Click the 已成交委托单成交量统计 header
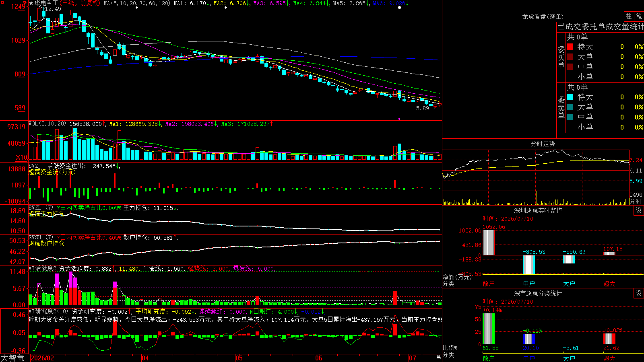The height and width of the screenshot is (362, 644). (601, 27)
